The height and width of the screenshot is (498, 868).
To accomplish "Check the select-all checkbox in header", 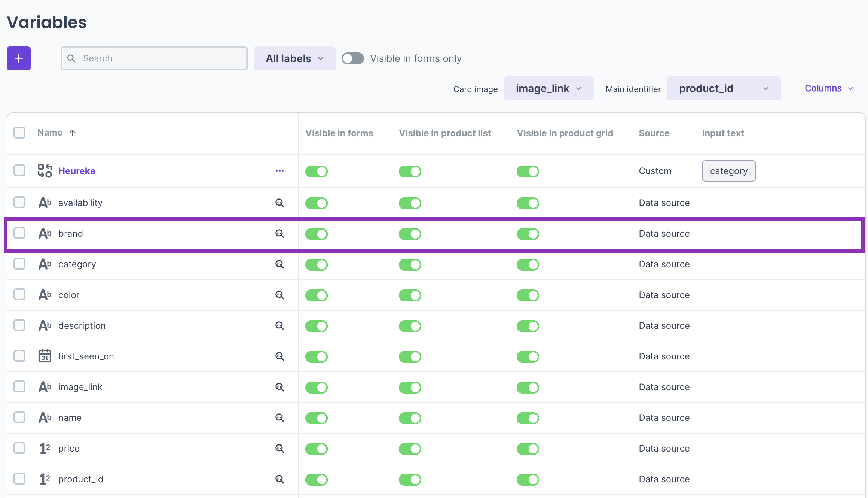I will click(19, 133).
